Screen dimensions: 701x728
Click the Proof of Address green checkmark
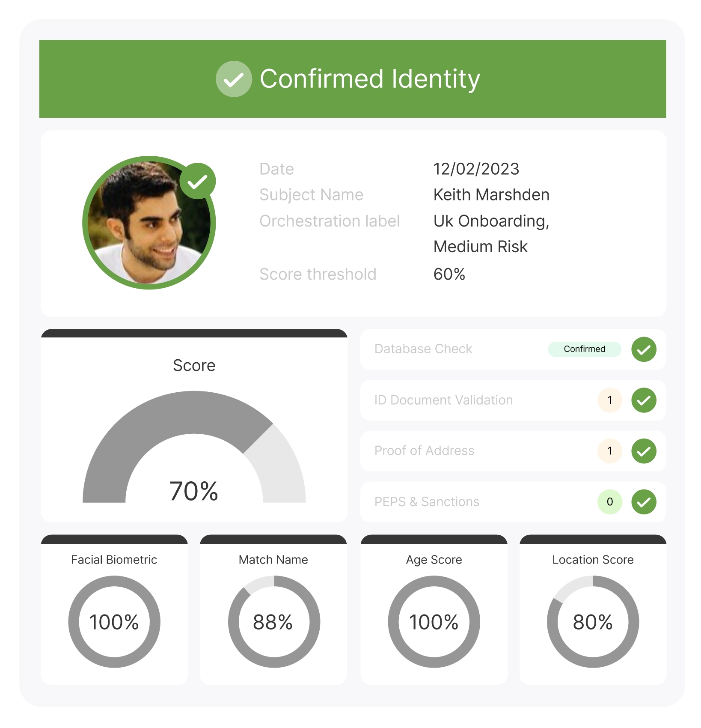[x=644, y=451]
